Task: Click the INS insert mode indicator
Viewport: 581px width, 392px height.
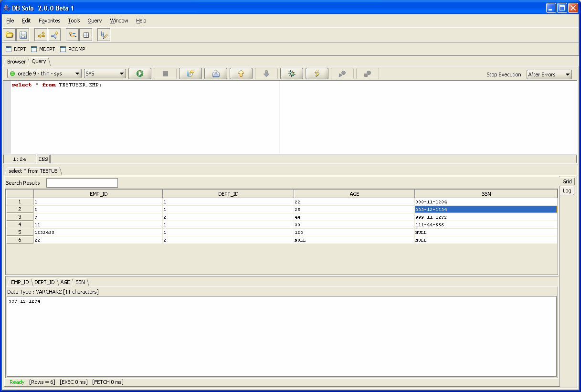Action: pyautogui.click(x=43, y=159)
